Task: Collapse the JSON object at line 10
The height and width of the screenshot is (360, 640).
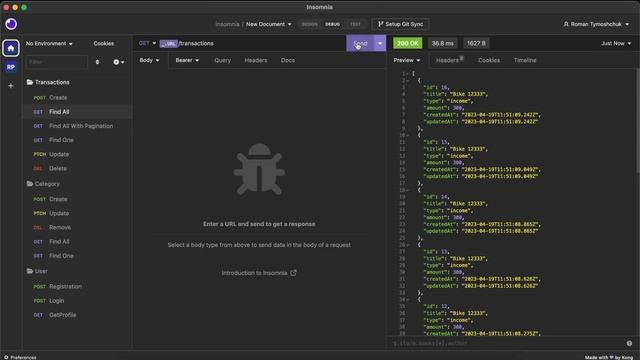Action: pos(408,135)
